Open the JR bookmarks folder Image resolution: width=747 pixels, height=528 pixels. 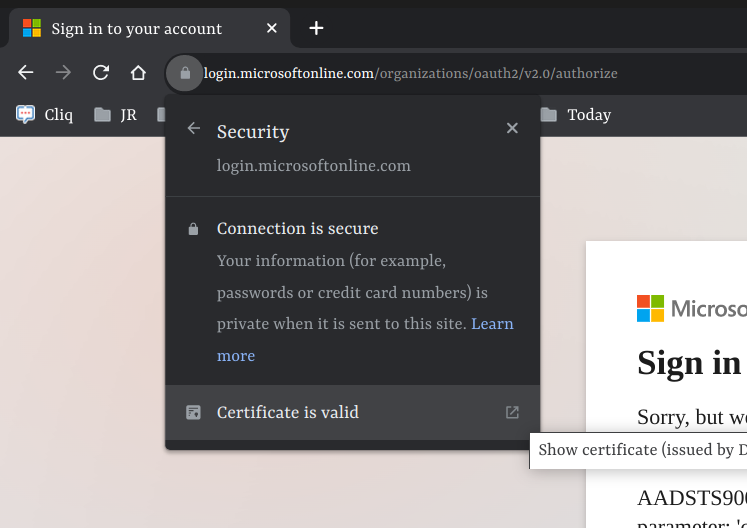click(116, 114)
